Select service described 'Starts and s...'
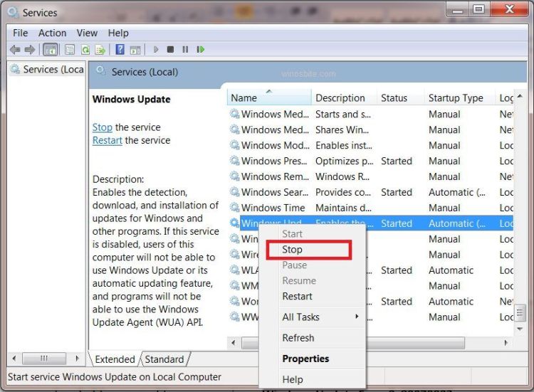The image size is (534, 392). click(370, 114)
